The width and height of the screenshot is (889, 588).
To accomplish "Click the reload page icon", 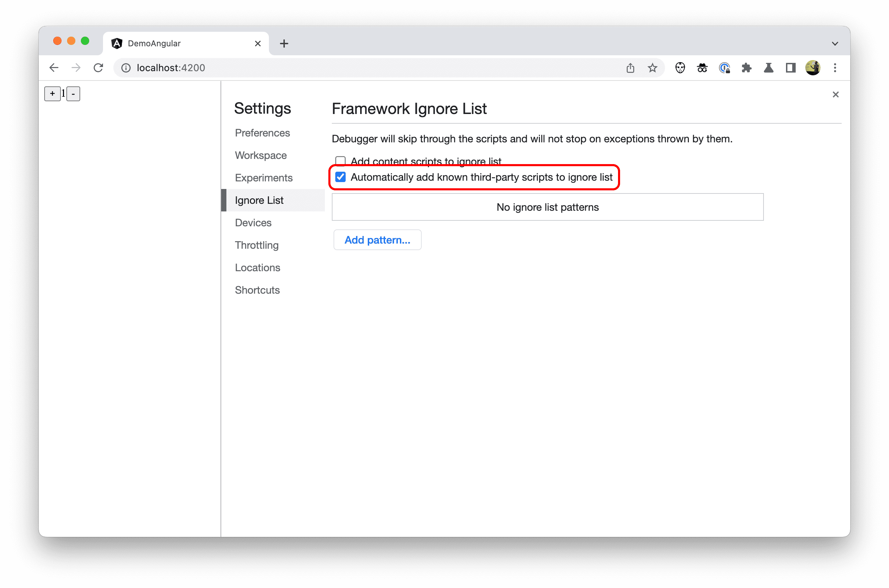I will click(98, 68).
